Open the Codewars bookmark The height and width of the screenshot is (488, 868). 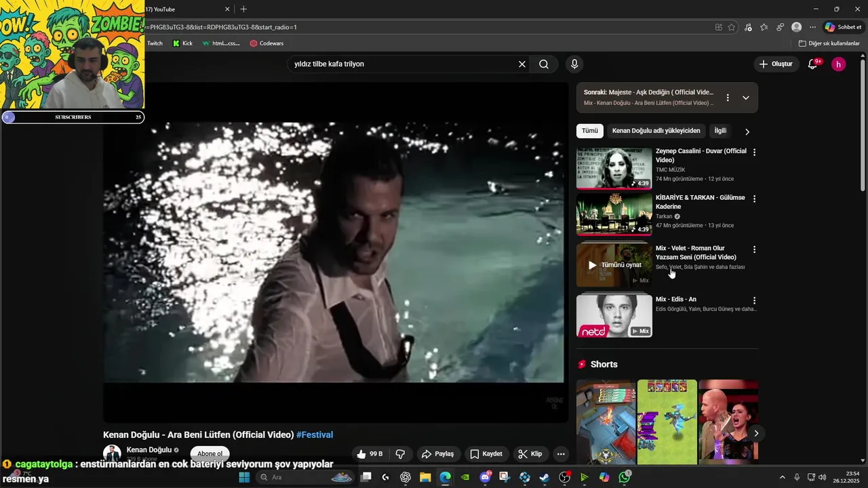[267, 43]
